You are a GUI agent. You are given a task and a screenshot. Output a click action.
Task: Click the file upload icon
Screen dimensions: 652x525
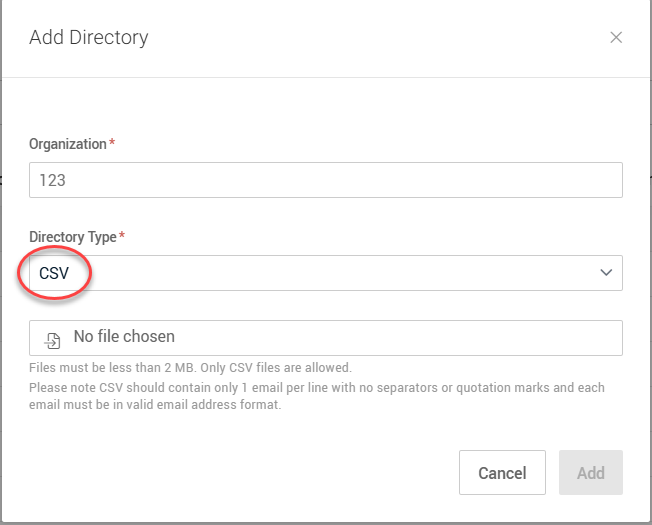click(x=52, y=339)
